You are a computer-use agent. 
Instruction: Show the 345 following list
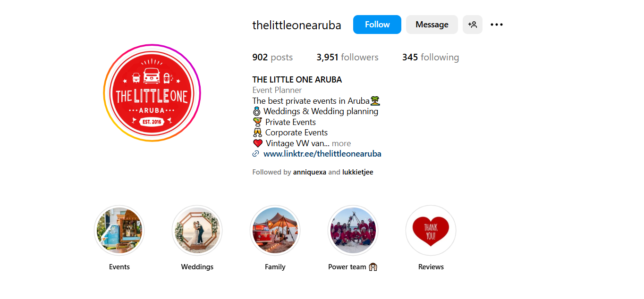pyautogui.click(x=431, y=57)
